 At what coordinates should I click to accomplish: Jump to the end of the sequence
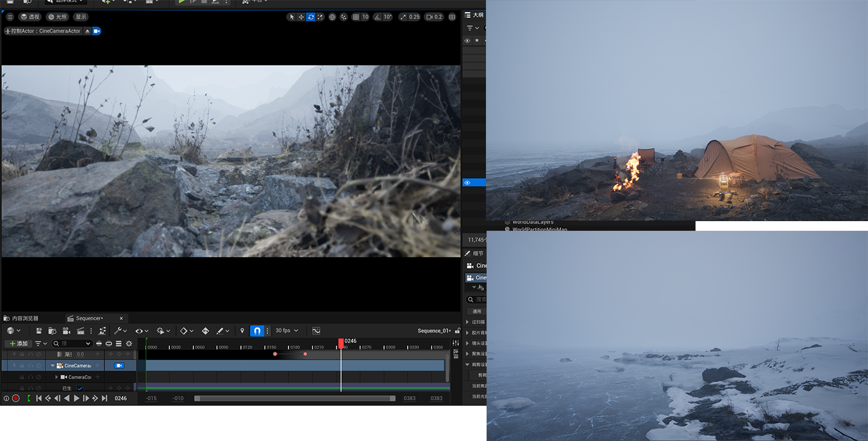[104, 398]
